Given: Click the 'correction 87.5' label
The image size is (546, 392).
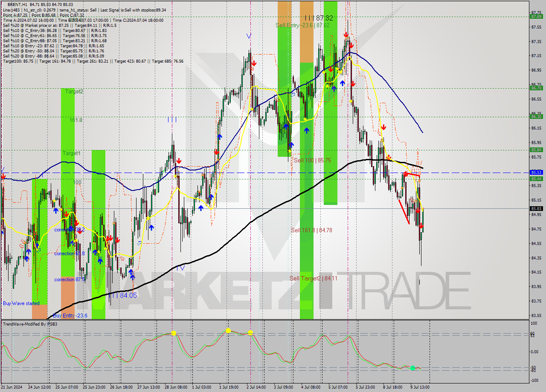Looking at the screenshot, I should coord(70,280).
